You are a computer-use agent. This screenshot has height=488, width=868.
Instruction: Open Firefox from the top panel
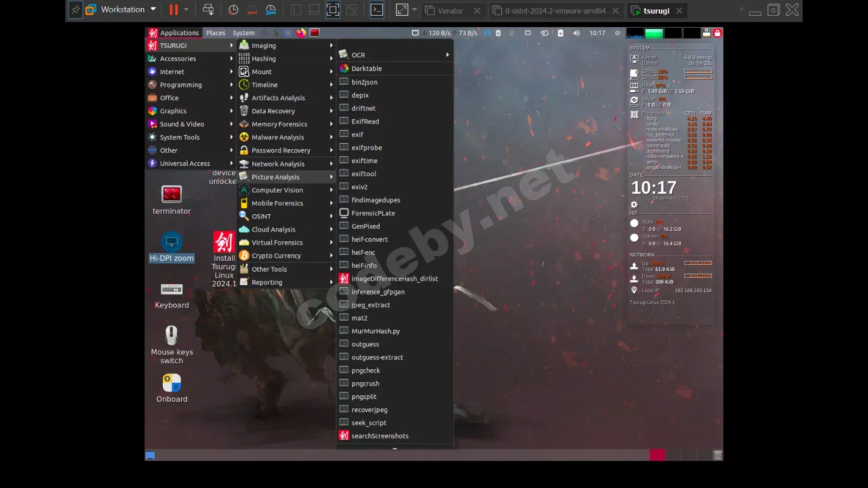click(301, 33)
